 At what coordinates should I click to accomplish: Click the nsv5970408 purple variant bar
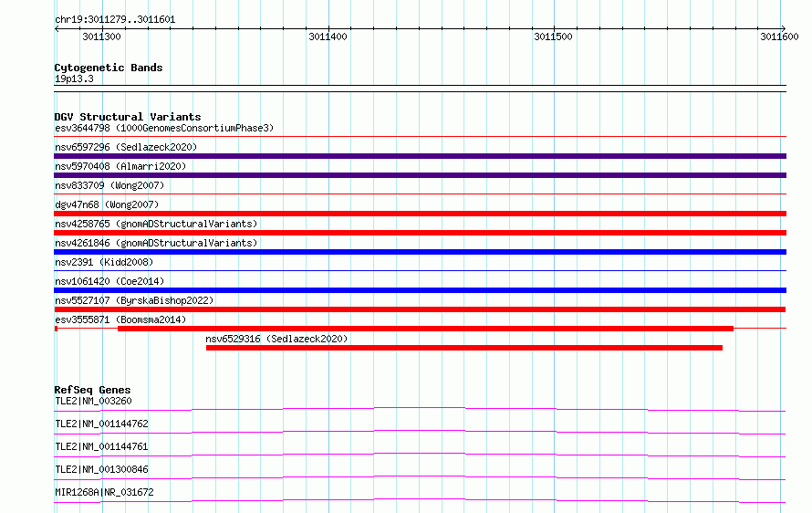pyautogui.click(x=420, y=175)
